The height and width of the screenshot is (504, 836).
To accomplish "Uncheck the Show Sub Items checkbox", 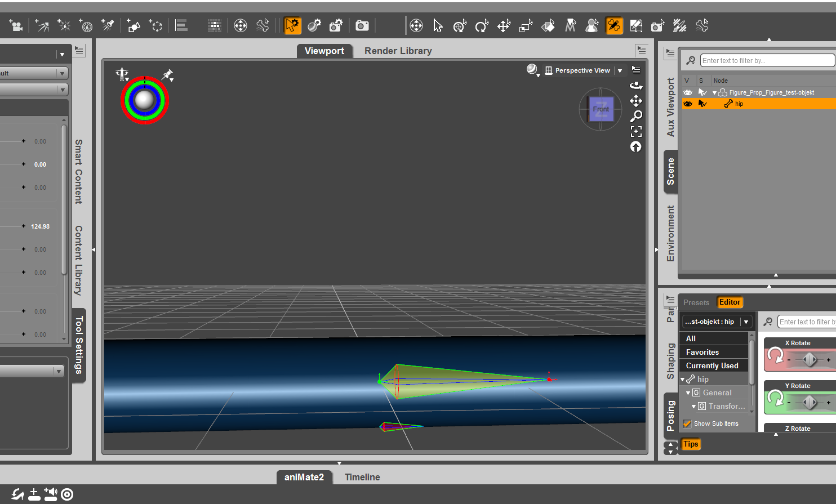I will pyautogui.click(x=687, y=423).
